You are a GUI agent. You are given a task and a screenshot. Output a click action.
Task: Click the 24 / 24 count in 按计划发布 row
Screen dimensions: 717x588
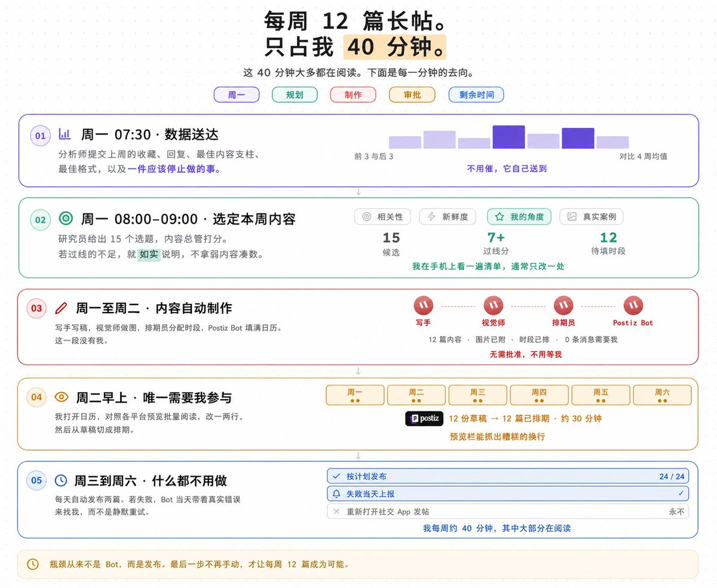[x=672, y=476]
